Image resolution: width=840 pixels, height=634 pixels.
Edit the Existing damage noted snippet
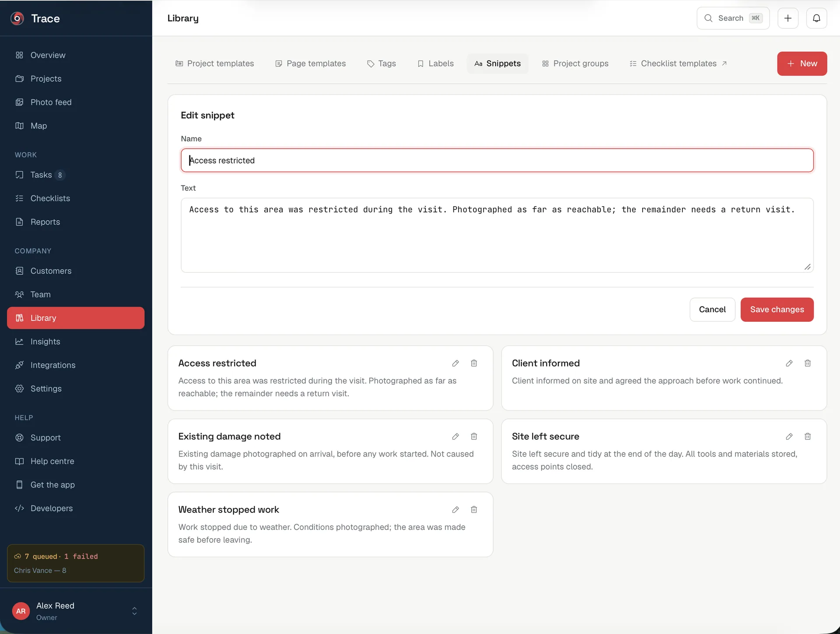point(455,436)
